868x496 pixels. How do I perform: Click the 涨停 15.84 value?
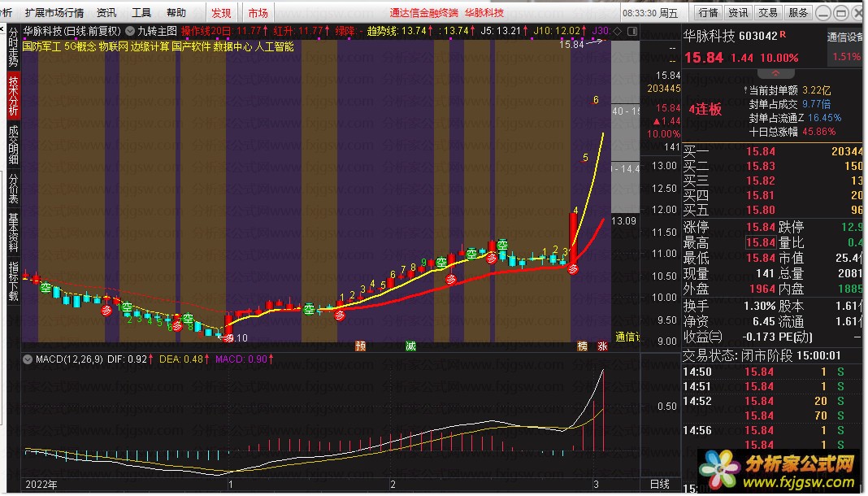point(760,227)
